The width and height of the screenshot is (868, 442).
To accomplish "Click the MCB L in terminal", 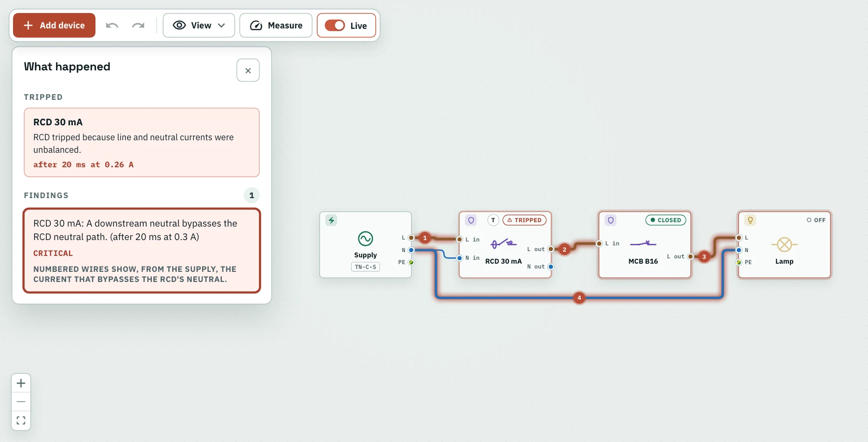I will [599, 243].
